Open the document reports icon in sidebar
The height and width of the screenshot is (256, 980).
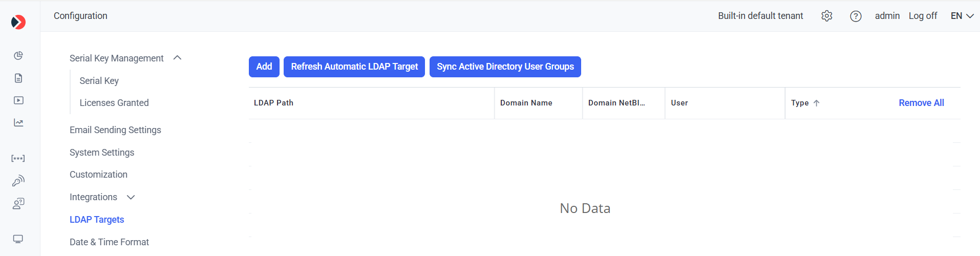pos(18,78)
